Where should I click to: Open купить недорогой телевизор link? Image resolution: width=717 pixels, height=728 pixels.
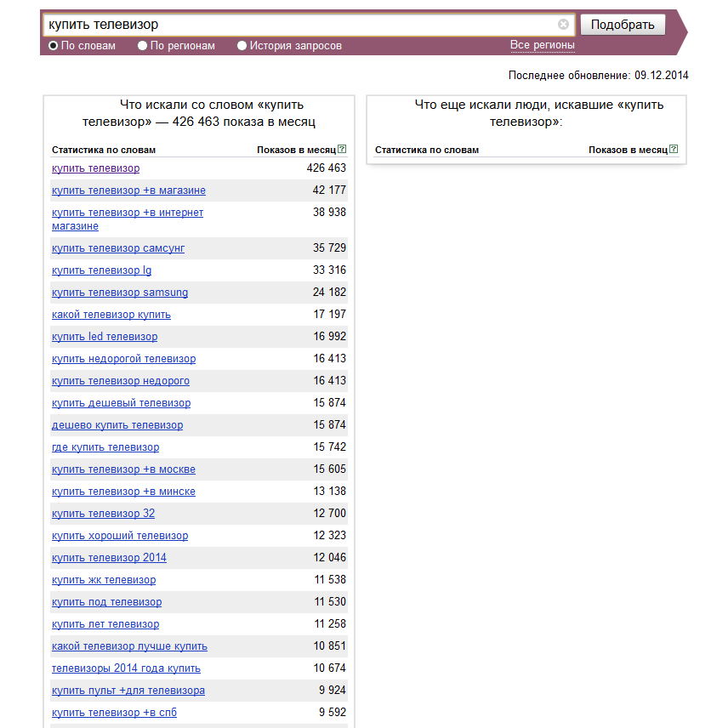coord(124,359)
